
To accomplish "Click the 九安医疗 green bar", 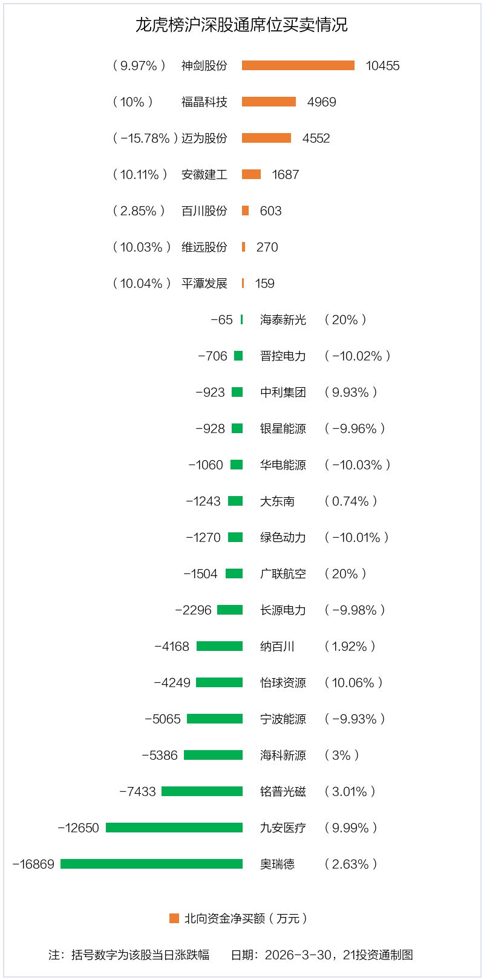I will 174,828.
